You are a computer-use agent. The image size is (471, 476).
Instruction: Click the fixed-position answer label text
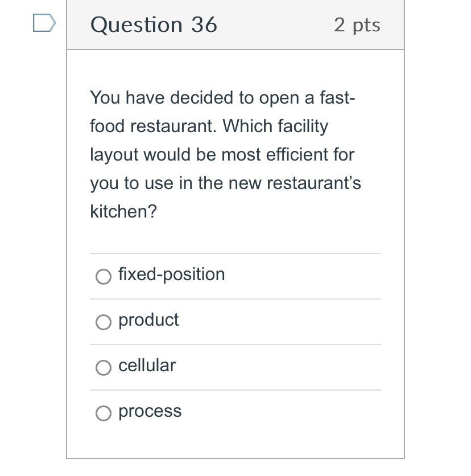[171, 275]
